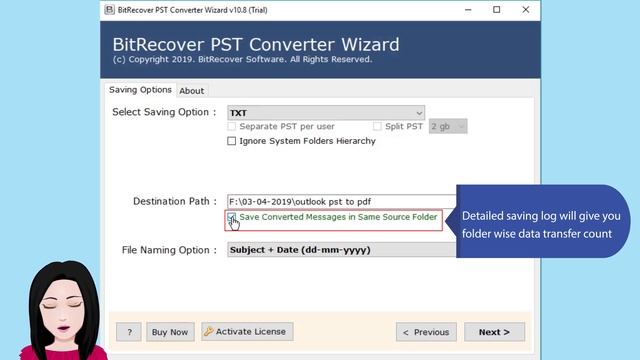
Task: Close the PST Converter Wizard window
Action: point(525,10)
